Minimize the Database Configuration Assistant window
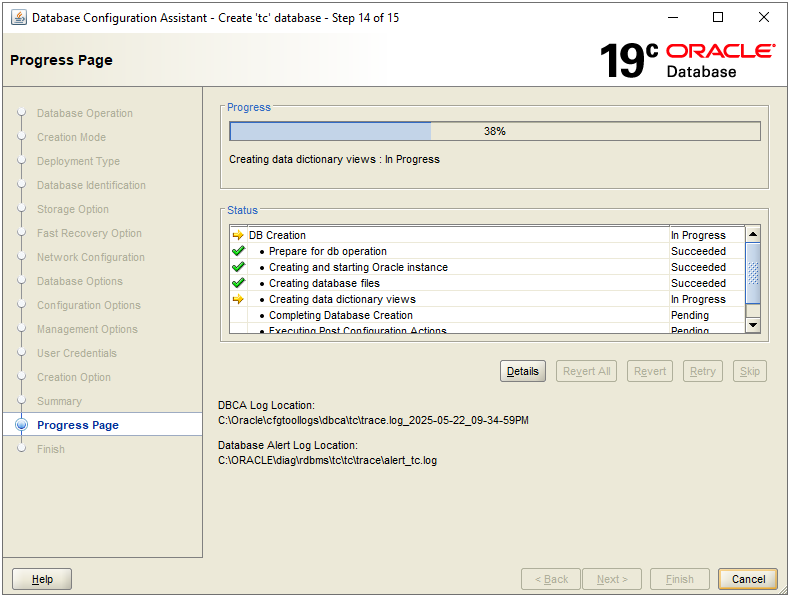Screen dimensions: 790x597 click(x=673, y=18)
